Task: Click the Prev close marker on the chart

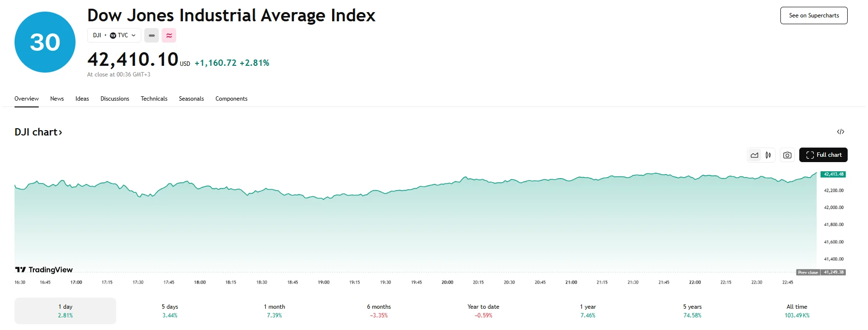Action: point(810,272)
